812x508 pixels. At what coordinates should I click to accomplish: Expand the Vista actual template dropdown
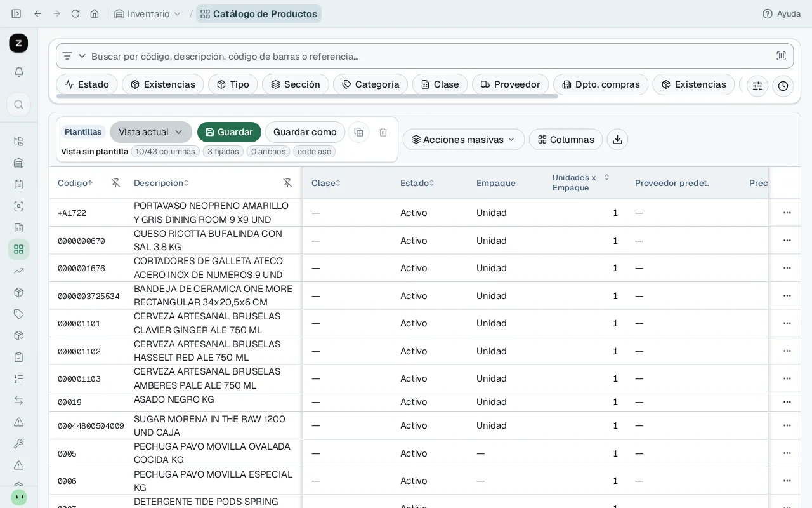coord(151,132)
